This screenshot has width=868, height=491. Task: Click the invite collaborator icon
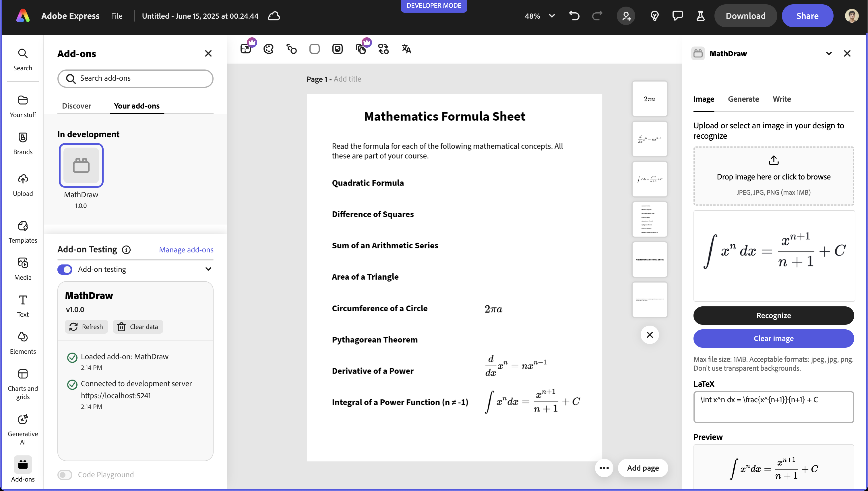coord(626,16)
